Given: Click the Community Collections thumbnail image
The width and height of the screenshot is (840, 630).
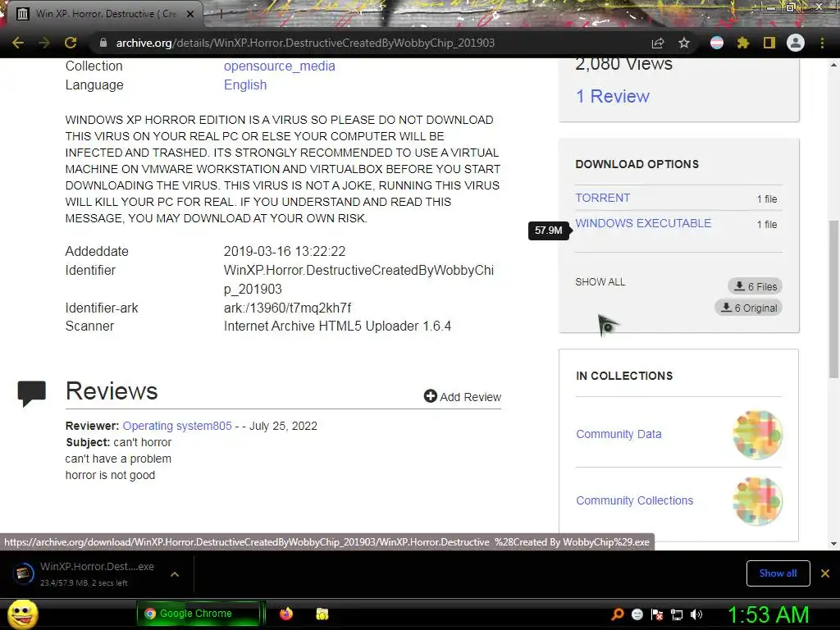Looking at the screenshot, I should coord(757,501).
